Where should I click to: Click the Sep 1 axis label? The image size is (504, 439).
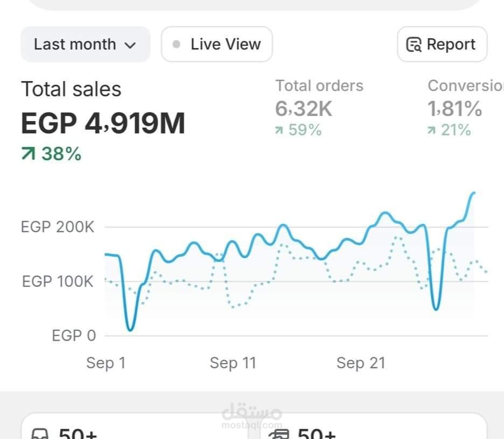[106, 363]
